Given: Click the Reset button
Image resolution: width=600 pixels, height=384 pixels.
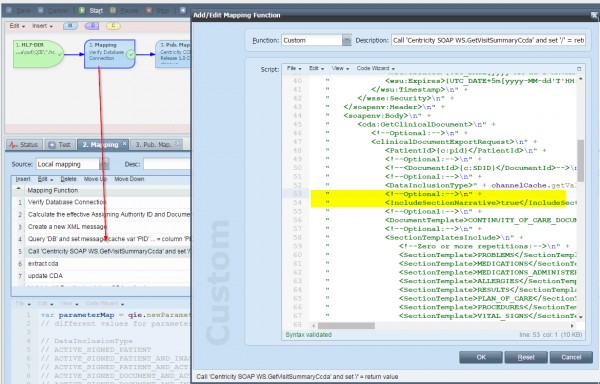Looking at the screenshot, I should [526, 357].
